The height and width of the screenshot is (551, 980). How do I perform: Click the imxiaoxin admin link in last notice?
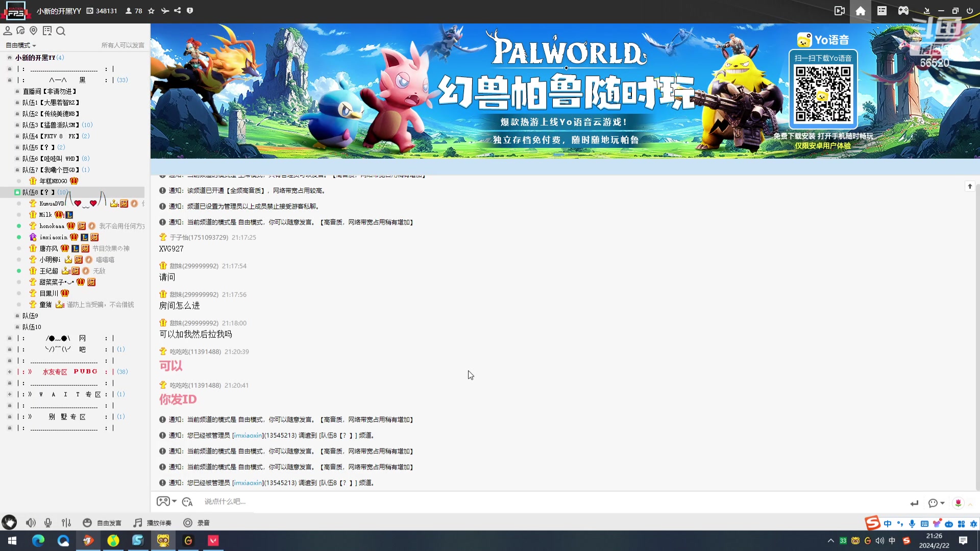pyautogui.click(x=248, y=483)
